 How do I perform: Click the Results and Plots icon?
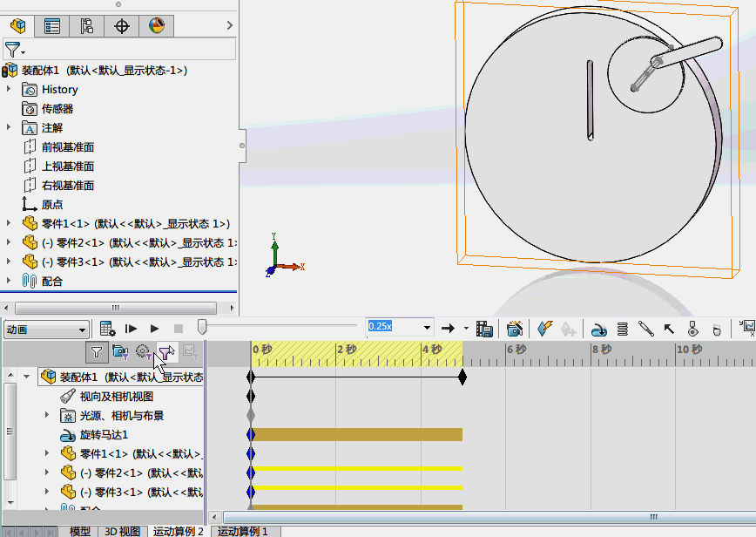[x=748, y=328]
